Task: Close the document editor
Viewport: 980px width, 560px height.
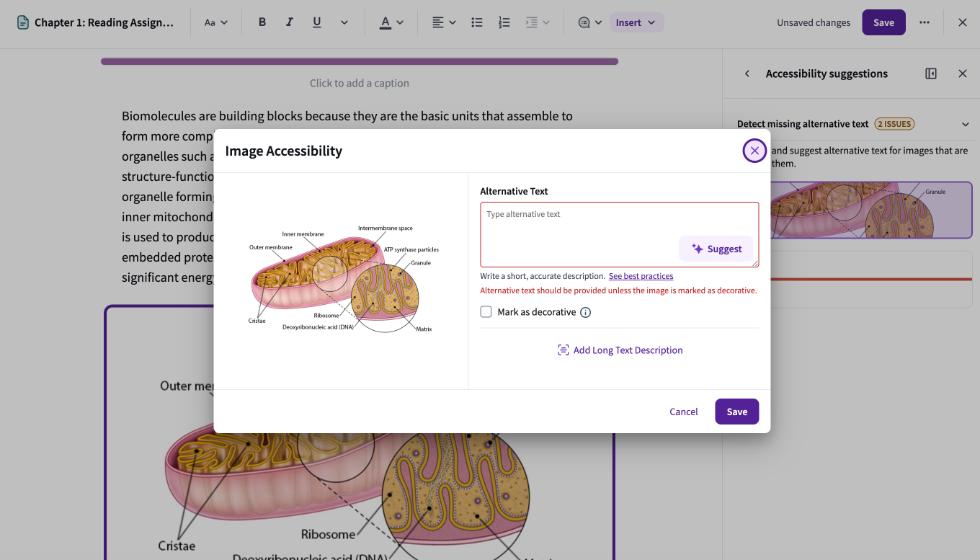Action: pyautogui.click(x=963, y=22)
